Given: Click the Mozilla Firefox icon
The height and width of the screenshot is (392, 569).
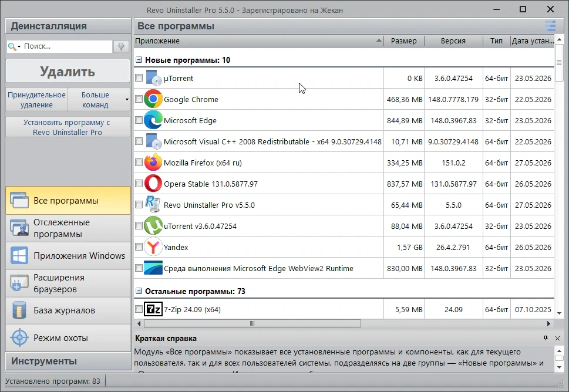Looking at the screenshot, I should [x=153, y=163].
